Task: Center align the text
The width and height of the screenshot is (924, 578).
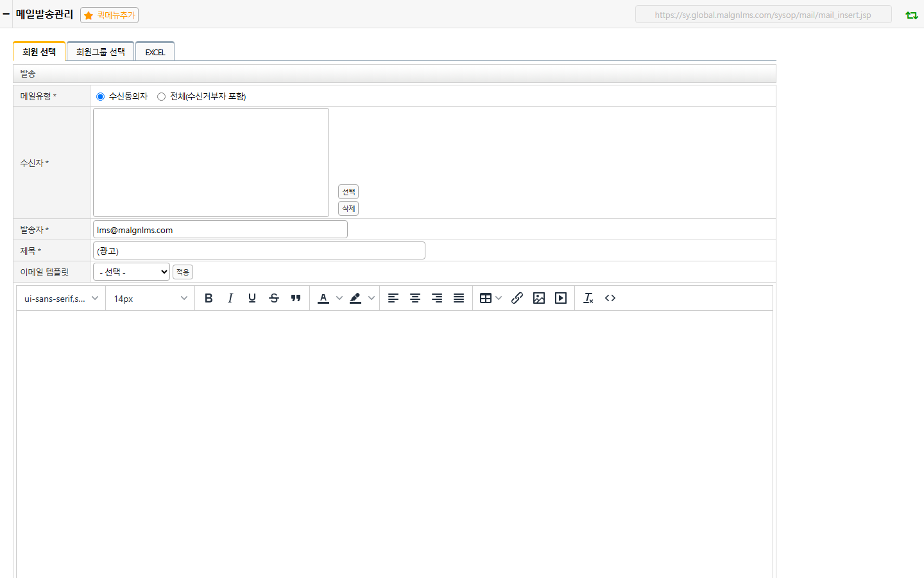Action: click(x=415, y=298)
